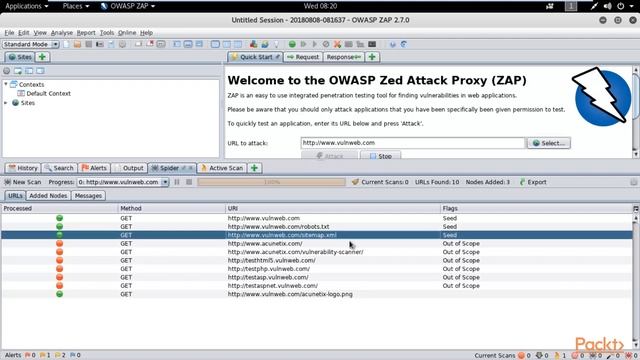640x360 pixels.
Task: Add a new tab beside Active Scan
Action: [x=254, y=168]
